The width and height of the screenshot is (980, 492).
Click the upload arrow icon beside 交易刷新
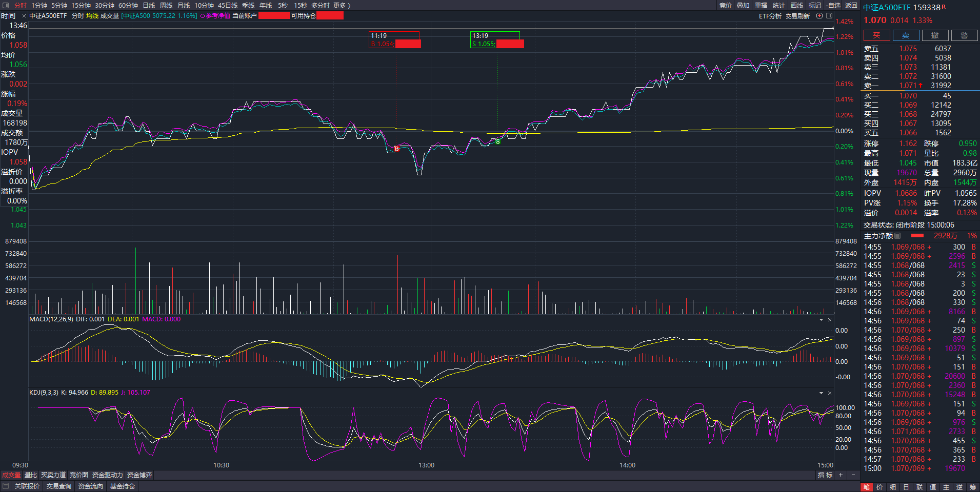point(819,16)
